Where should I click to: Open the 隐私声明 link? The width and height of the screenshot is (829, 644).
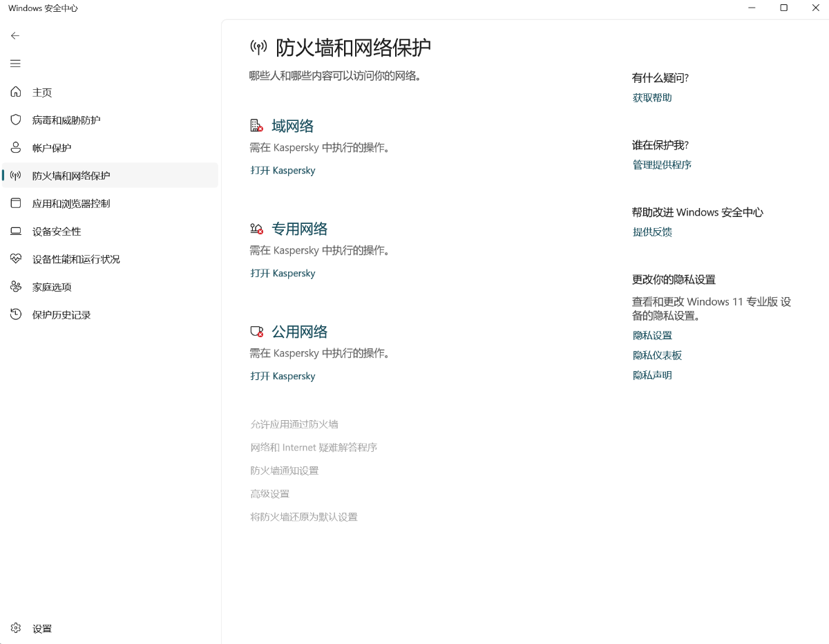(x=652, y=375)
